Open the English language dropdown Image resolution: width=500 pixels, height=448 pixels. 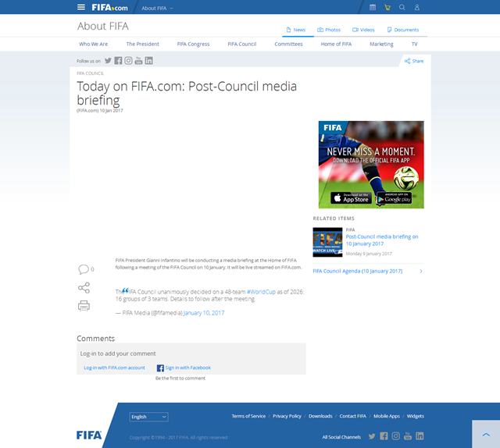pos(148,417)
